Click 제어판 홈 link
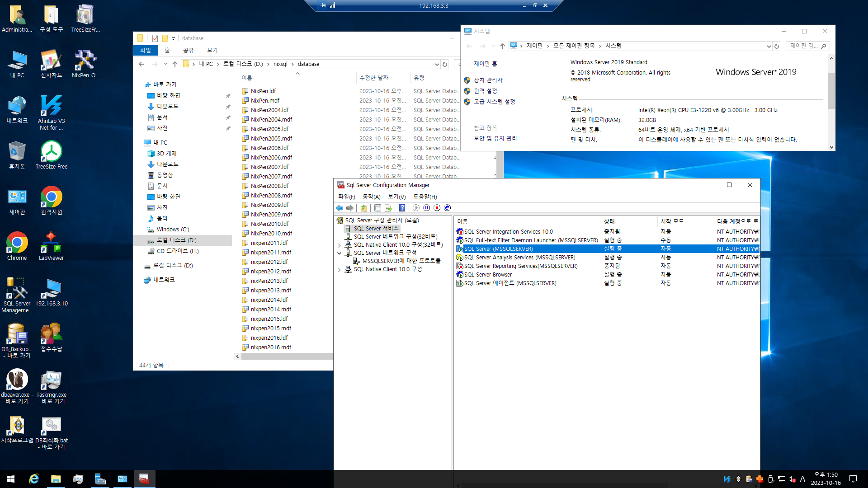 click(486, 64)
